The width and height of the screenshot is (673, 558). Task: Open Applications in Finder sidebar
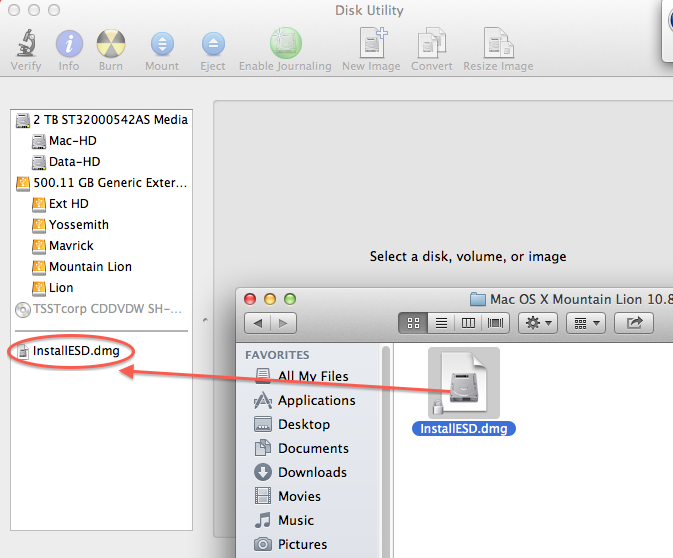[x=305, y=400]
